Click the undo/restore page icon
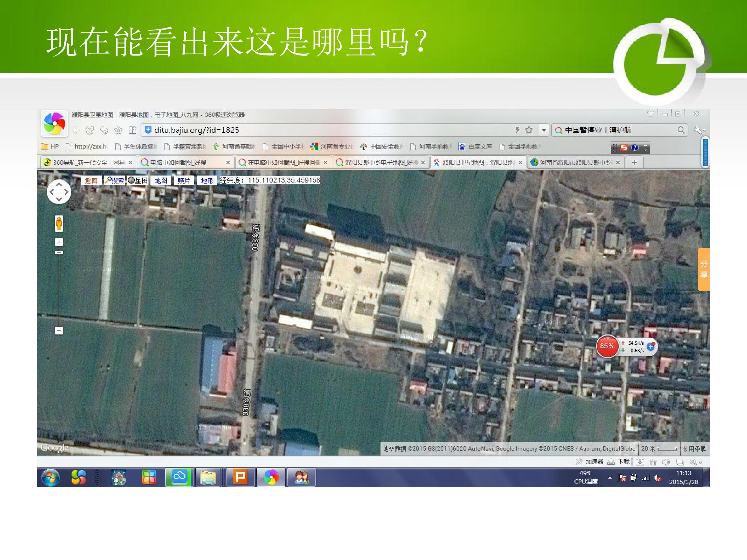 pyautogui.click(x=104, y=130)
